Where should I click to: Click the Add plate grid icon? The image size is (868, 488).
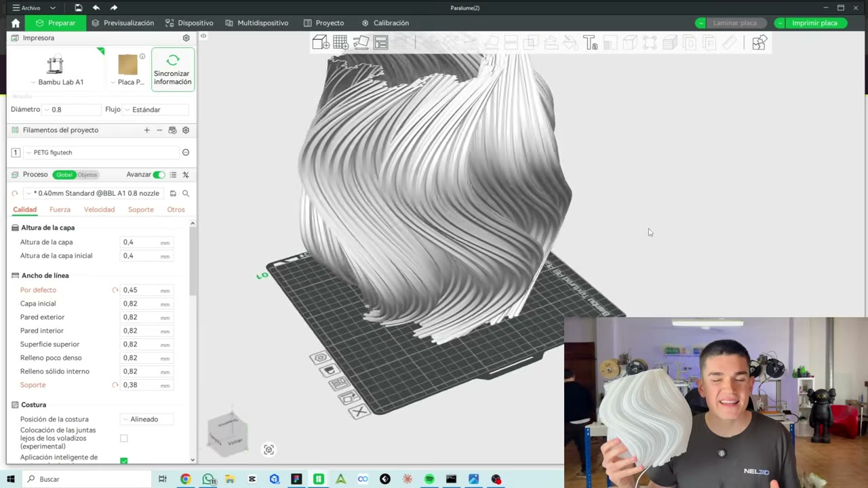point(340,43)
